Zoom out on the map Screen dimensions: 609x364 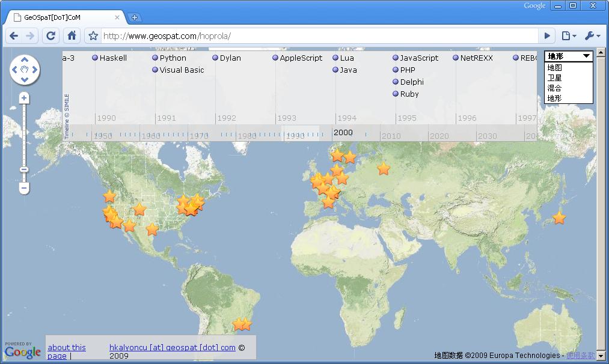24,188
